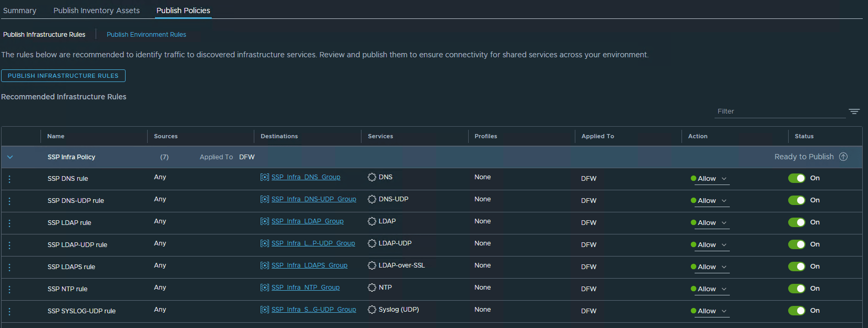Screen dimensions: 868x328
Task: Disable the SSP LDAP rule status switch
Action: click(x=797, y=222)
